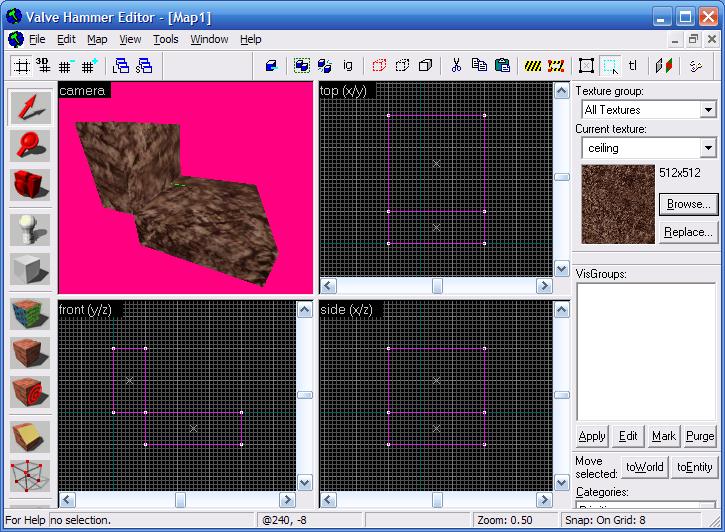The width and height of the screenshot is (725, 532).
Task: Click the VisGroups list box
Action: point(646,352)
